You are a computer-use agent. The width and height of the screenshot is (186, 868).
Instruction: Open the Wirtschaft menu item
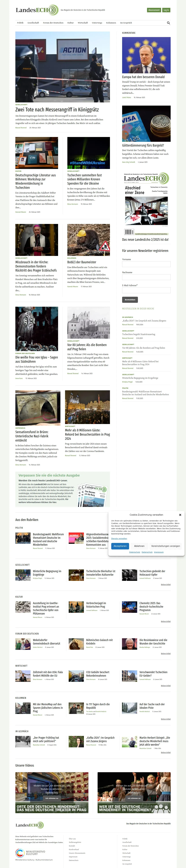click(83, 23)
